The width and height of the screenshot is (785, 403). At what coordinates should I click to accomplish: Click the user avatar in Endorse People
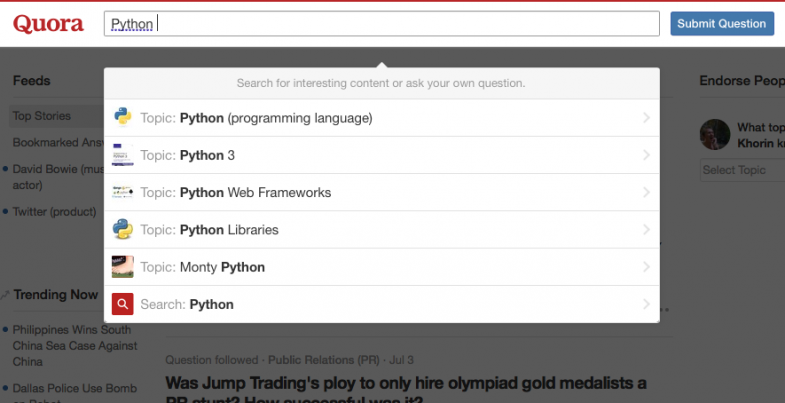715,134
